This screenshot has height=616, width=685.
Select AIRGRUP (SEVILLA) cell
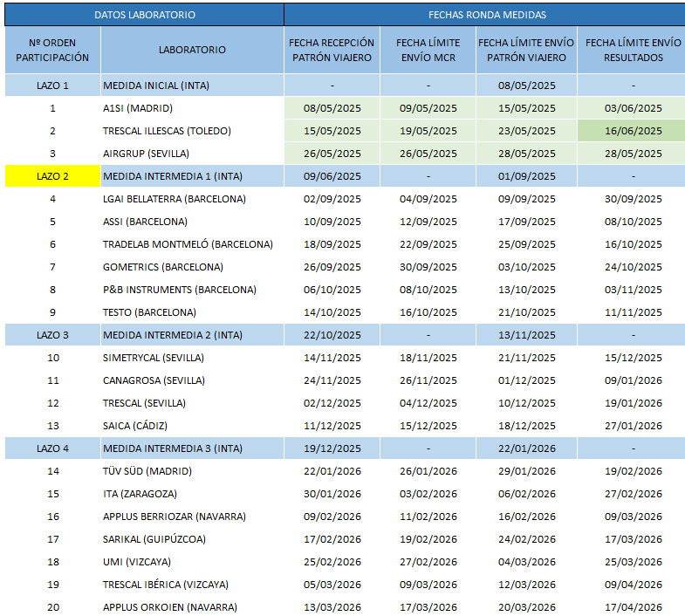click(x=192, y=154)
